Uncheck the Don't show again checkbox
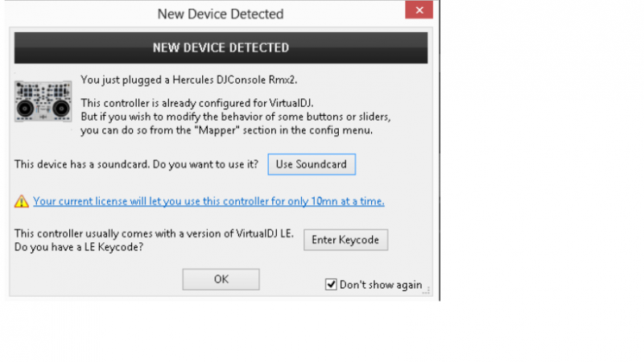Viewport: 644px width, 362px height. point(331,284)
